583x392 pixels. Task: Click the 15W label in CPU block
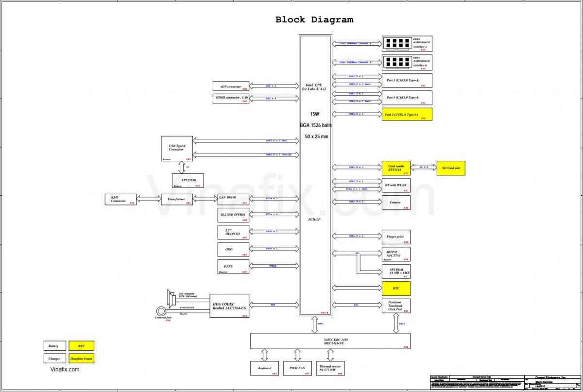pyautogui.click(x=315, y=114)
